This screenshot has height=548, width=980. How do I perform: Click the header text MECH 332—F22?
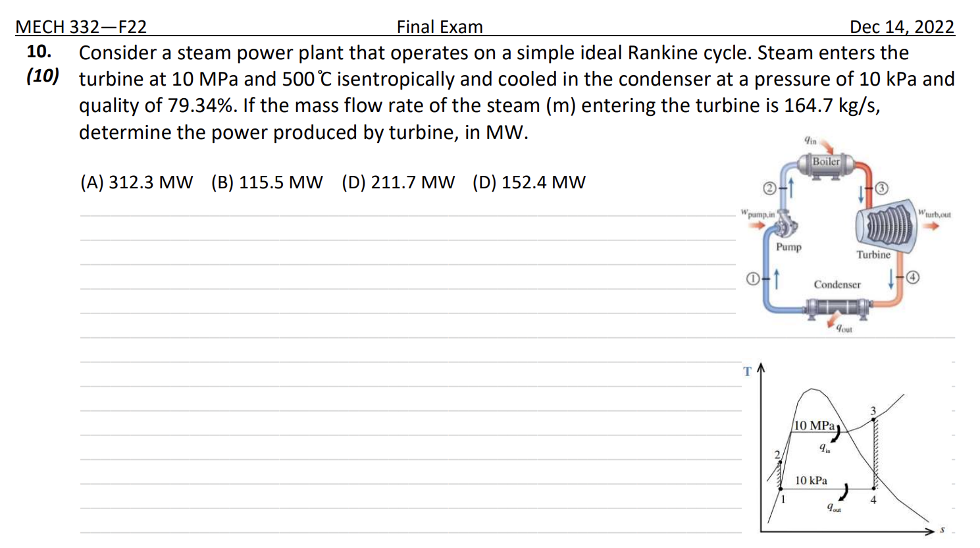click(81, 27)
